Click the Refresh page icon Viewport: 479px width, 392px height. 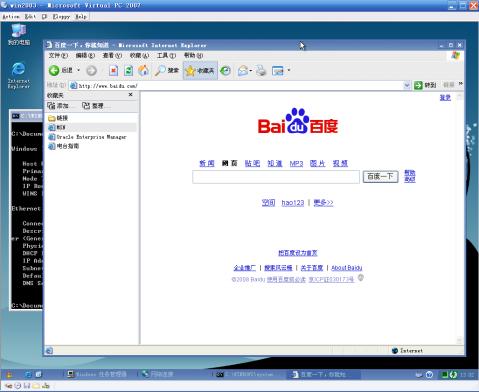pyautogui.click(x=128, y=70)
